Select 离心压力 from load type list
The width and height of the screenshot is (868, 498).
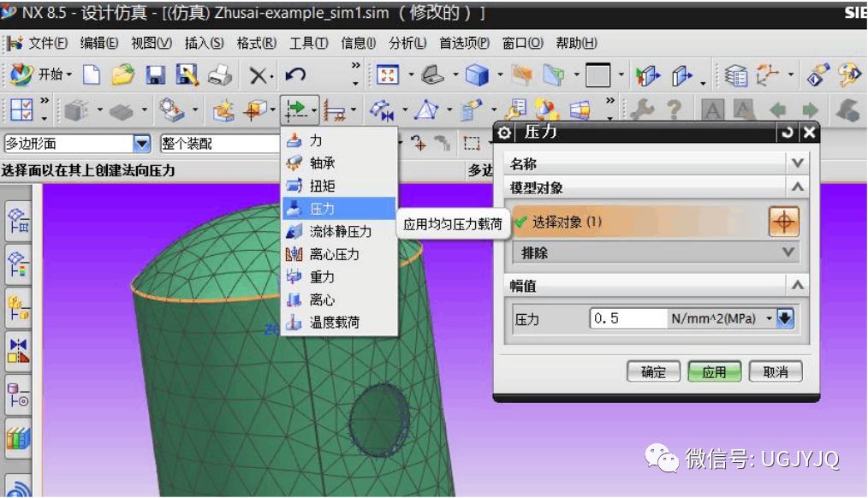pyautogui.click(x=339, y=254)
